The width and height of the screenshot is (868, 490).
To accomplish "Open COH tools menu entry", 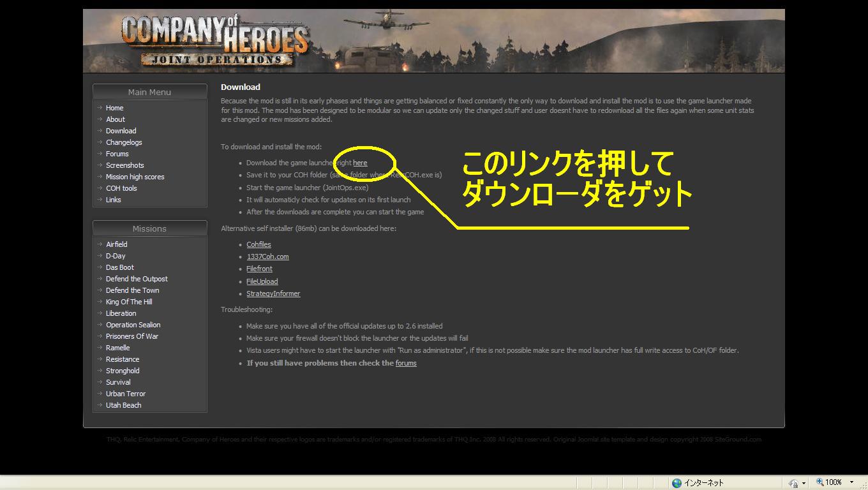I will (x=121, y=188).
